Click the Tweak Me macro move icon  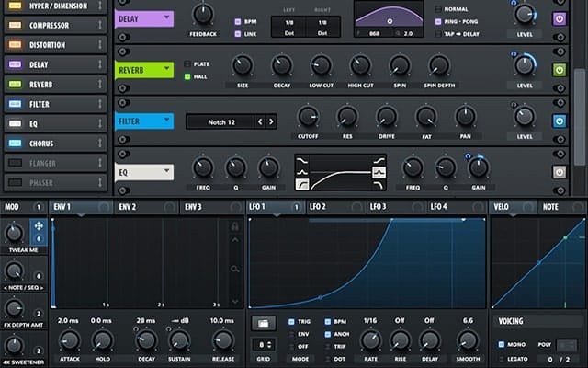39,226
